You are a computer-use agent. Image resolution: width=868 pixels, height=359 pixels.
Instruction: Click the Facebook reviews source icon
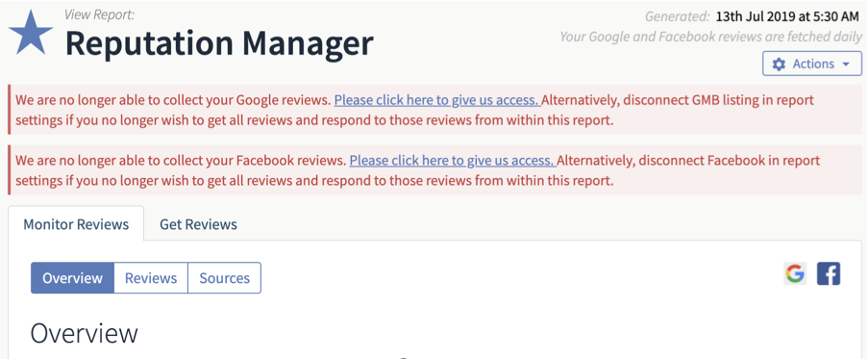(829, 273)
